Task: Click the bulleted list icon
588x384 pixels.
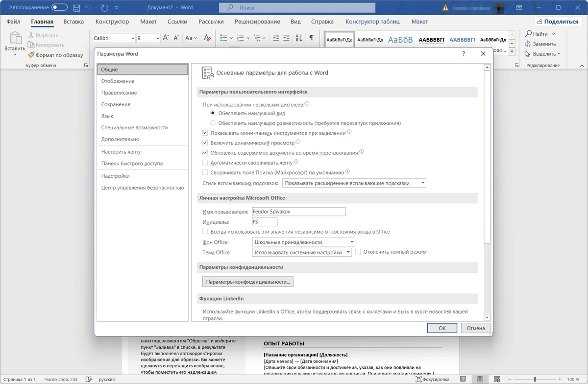Action: [223, 38]
